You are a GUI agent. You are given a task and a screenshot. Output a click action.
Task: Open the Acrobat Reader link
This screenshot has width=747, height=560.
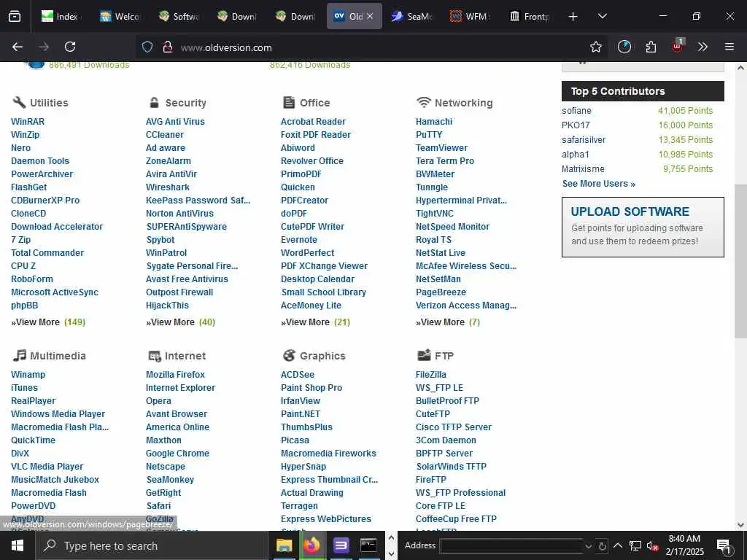313,122
